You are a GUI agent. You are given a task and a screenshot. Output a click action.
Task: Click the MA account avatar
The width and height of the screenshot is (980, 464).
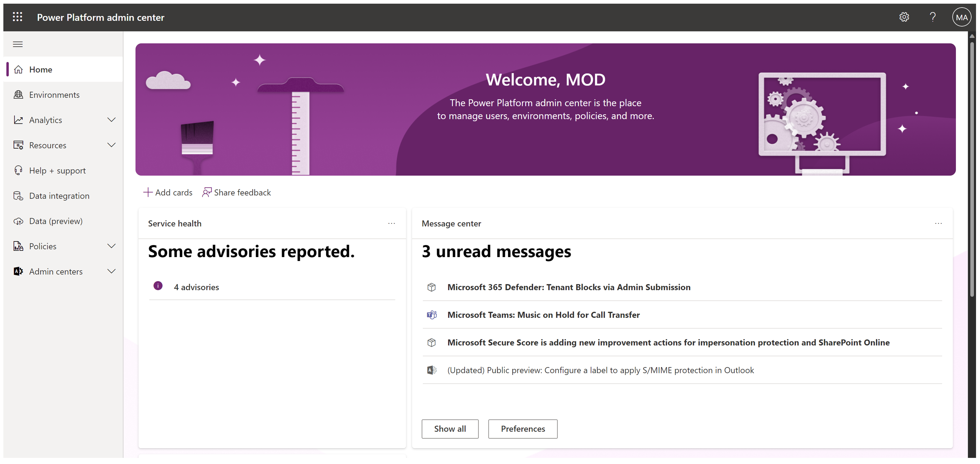[961, 17]
